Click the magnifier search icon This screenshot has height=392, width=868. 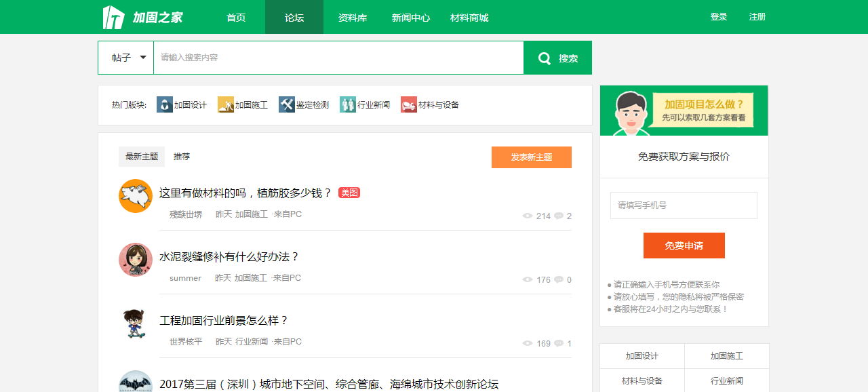click(544, 58)
